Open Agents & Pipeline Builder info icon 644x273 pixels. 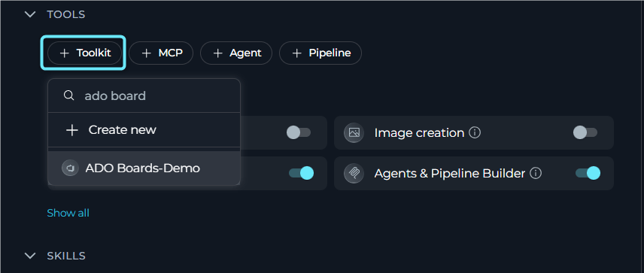pos(536,173)
